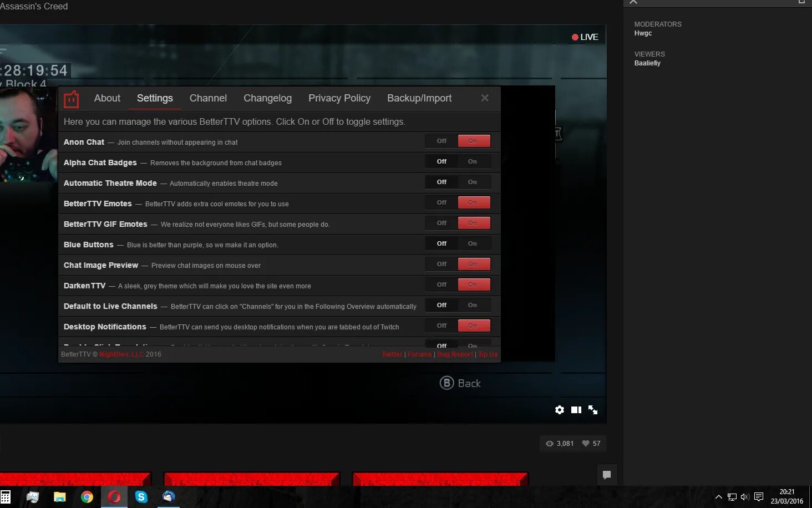
Task: Launch Skype from the taskbar
Action: 141,497
